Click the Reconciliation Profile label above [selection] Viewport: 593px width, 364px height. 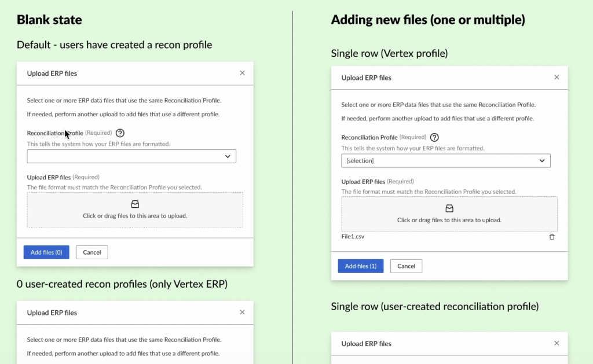pos(369,138)
